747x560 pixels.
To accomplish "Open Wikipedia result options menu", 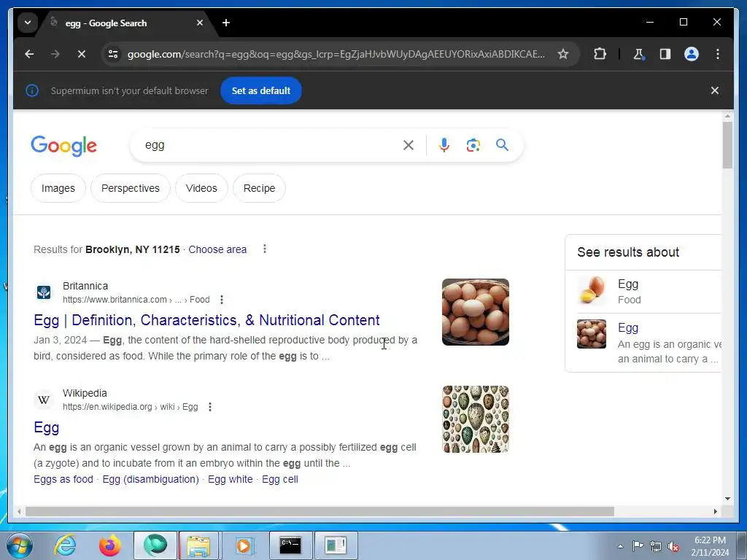I will coord(210,407).
